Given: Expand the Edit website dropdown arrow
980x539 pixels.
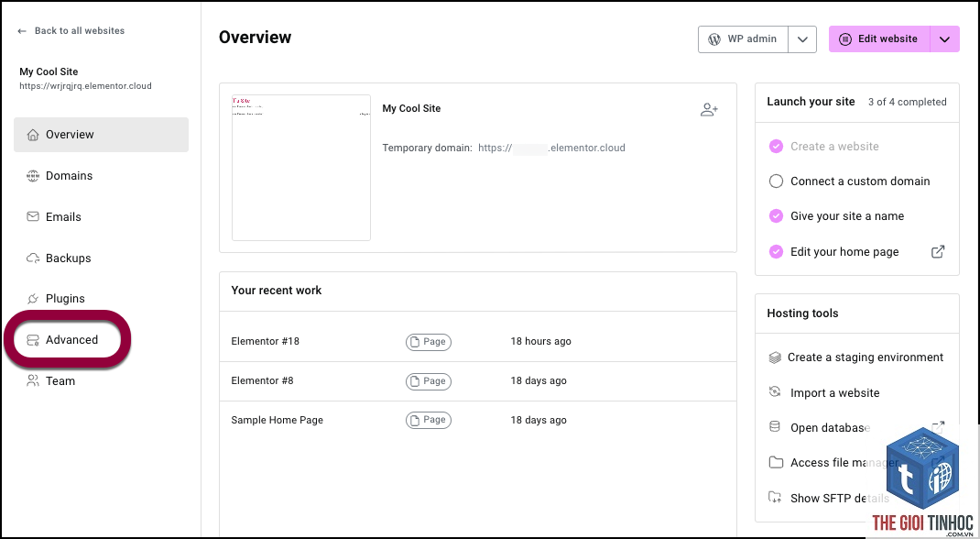Looking at the screenshot, I should pyautogui.click(x=944, y=39).
